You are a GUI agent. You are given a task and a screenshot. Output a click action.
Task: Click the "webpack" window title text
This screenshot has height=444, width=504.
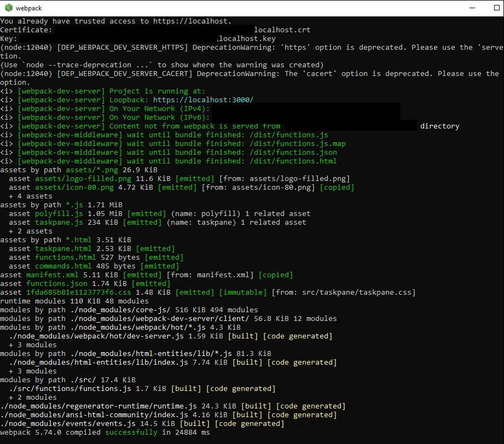pyautogui.click(x=28, y=8)
